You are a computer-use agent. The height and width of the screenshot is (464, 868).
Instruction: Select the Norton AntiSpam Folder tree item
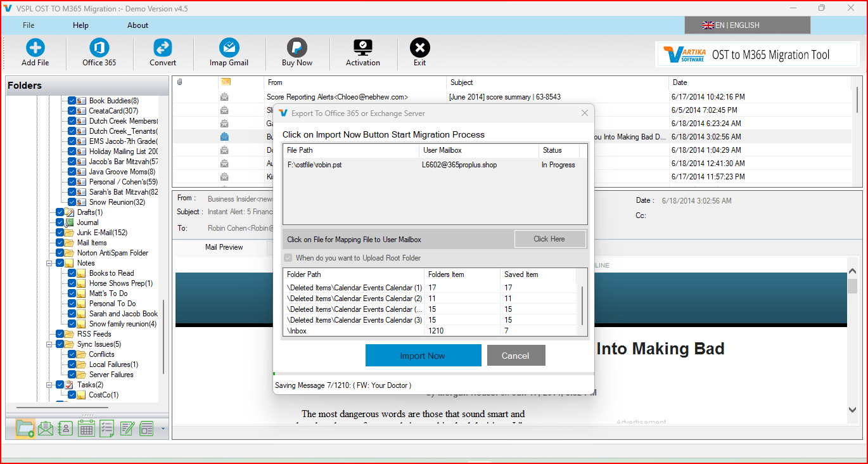pyautogui.click(x=113, y=253)
